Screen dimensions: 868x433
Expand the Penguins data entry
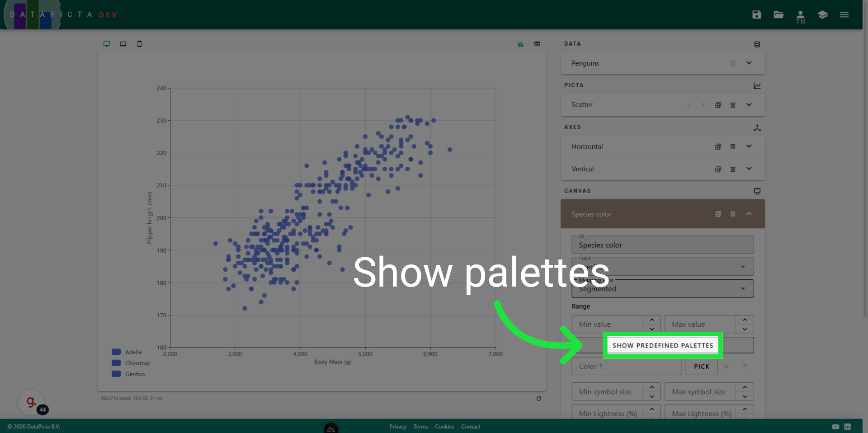[749, 63]
